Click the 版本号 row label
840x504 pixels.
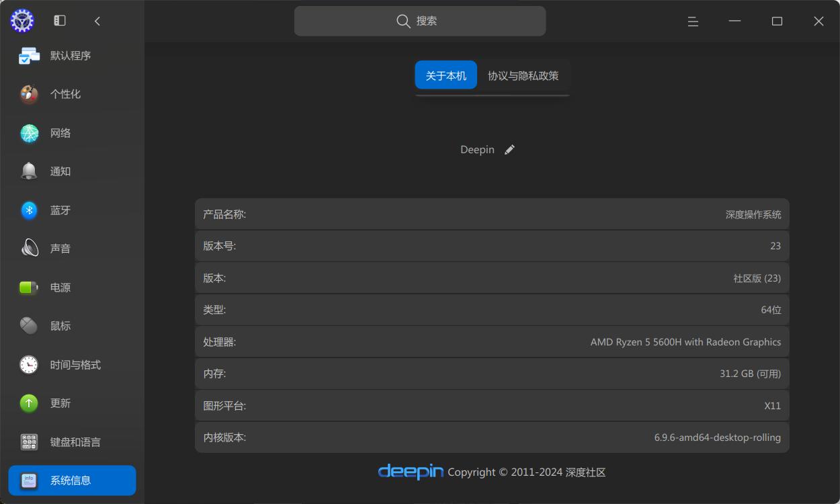[220, 246]
